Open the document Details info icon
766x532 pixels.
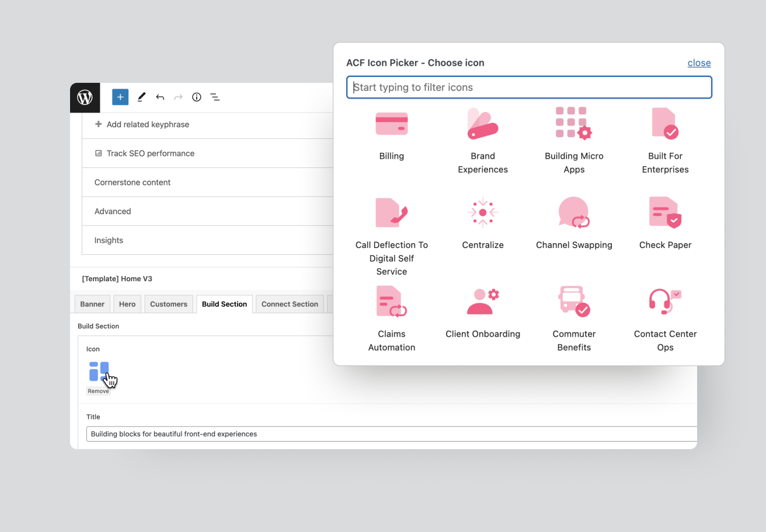197,97
